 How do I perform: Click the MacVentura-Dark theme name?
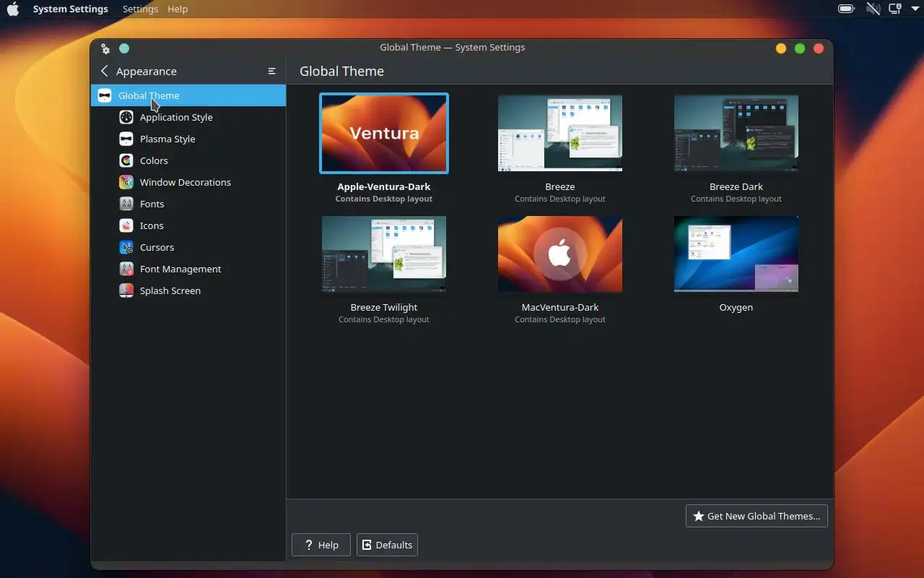pyautogui.click(x=560, y=307)
